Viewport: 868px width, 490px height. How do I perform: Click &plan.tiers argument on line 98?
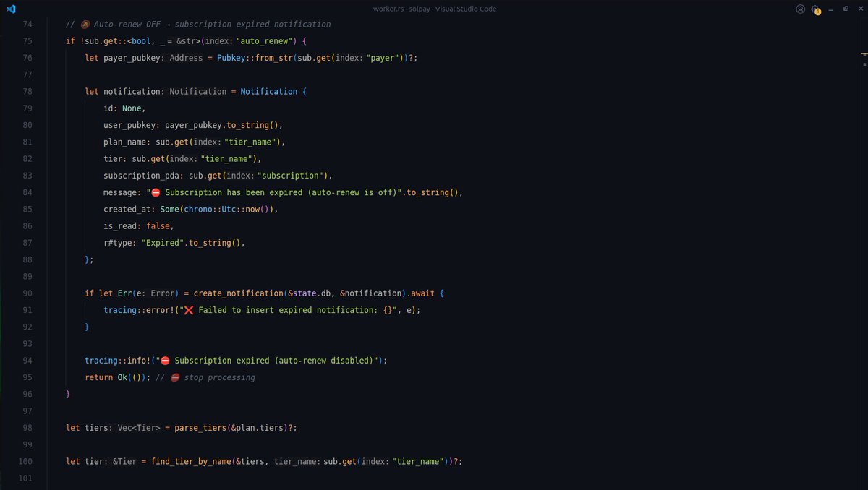tap(259, 428)
